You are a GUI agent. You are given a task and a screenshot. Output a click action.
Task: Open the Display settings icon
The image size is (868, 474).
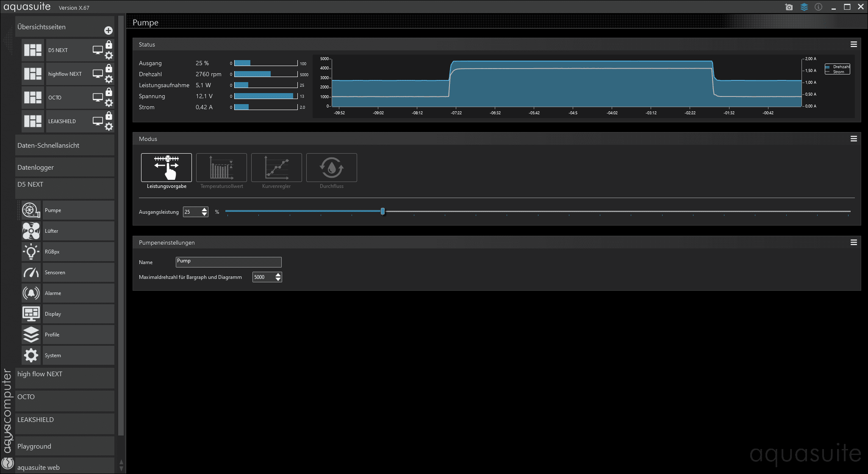tap(31, 314)
